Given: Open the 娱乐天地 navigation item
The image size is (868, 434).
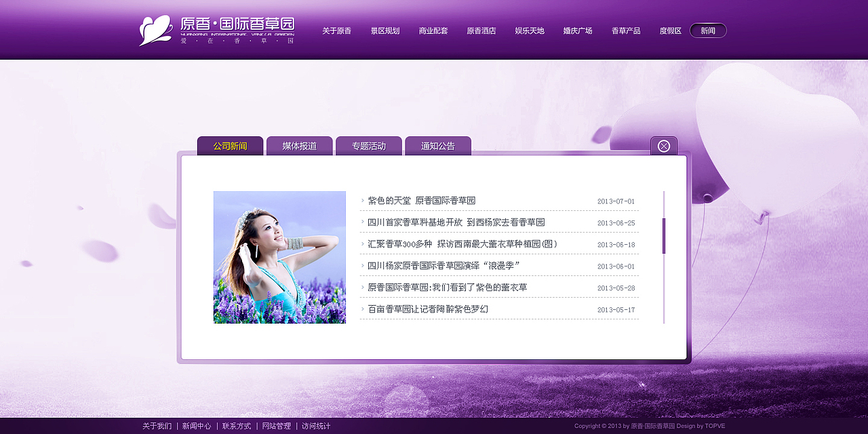Looking at the screenshot, I should [x=530, y=31].
